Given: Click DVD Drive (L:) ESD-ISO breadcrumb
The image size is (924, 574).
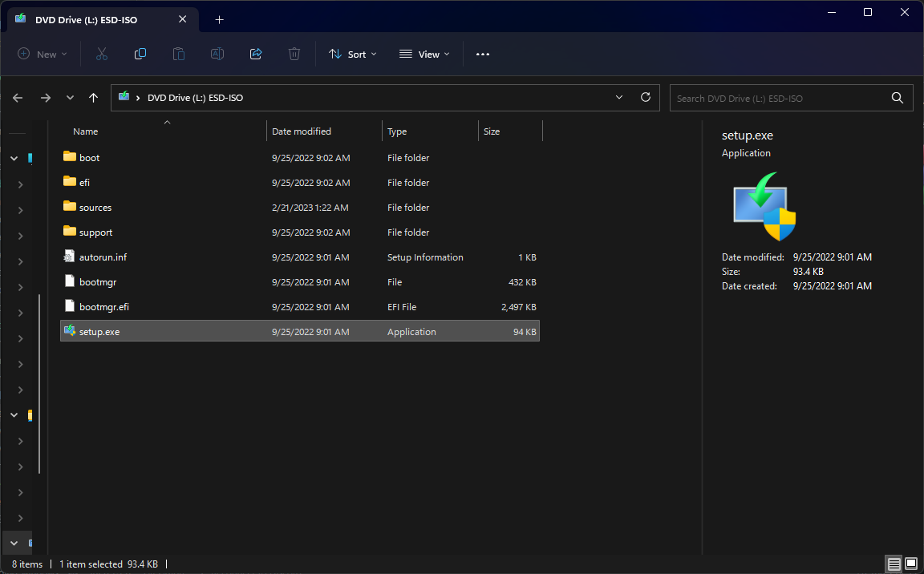Looking at the screenshot, I should coord(195,98).
